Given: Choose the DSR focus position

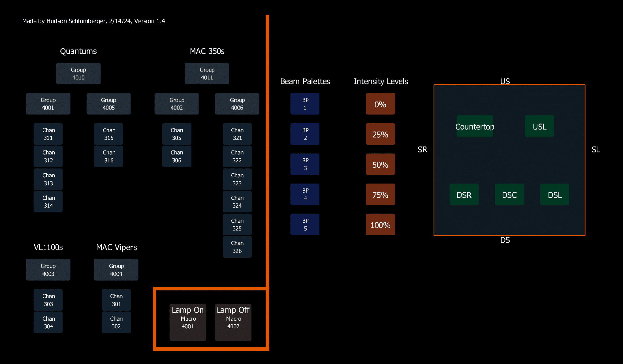Looking at the screenshot, I should (x=464, y=194).
